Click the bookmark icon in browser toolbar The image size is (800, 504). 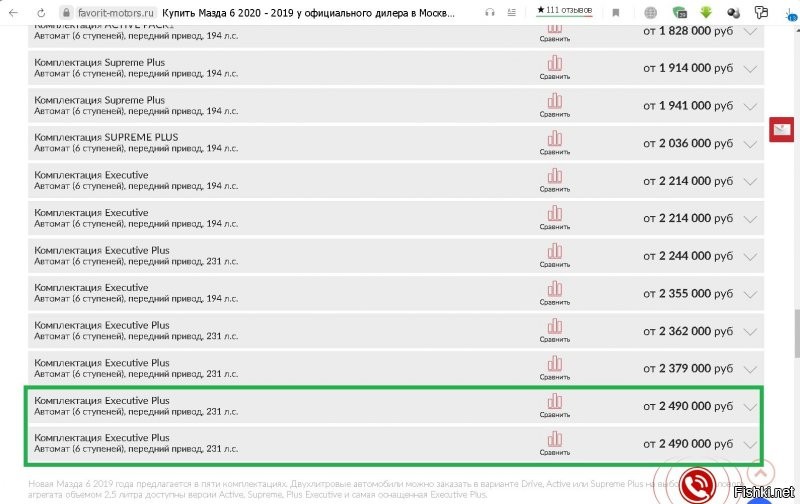click(x=615, y=12)
